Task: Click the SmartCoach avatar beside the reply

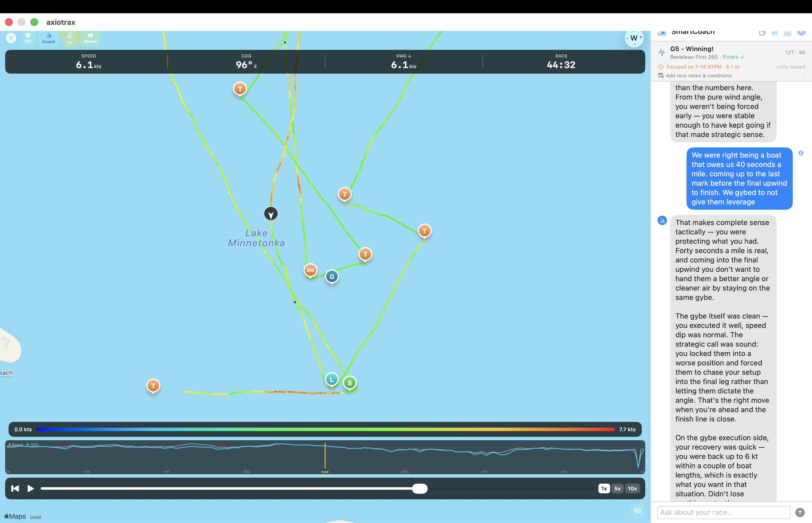Action: point(662,220)
